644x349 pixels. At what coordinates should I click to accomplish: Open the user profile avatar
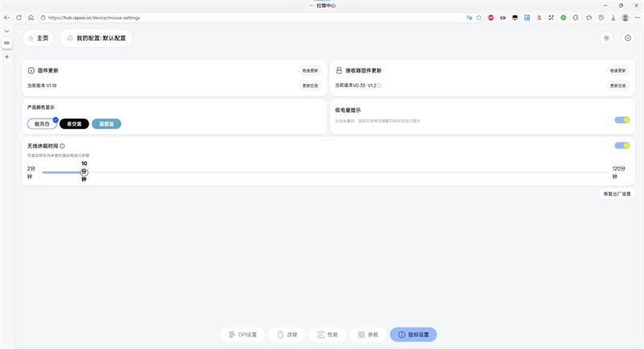pos(625,18)
